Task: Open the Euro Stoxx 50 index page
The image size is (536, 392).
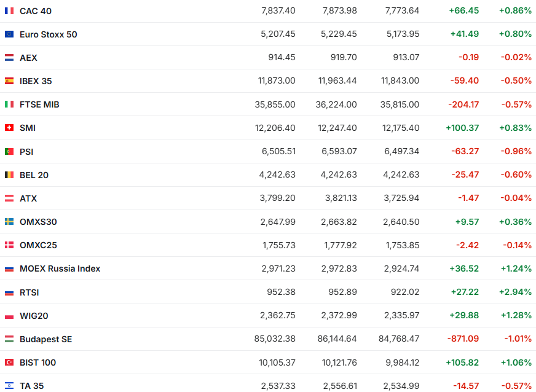Action: tap(48, 34)
